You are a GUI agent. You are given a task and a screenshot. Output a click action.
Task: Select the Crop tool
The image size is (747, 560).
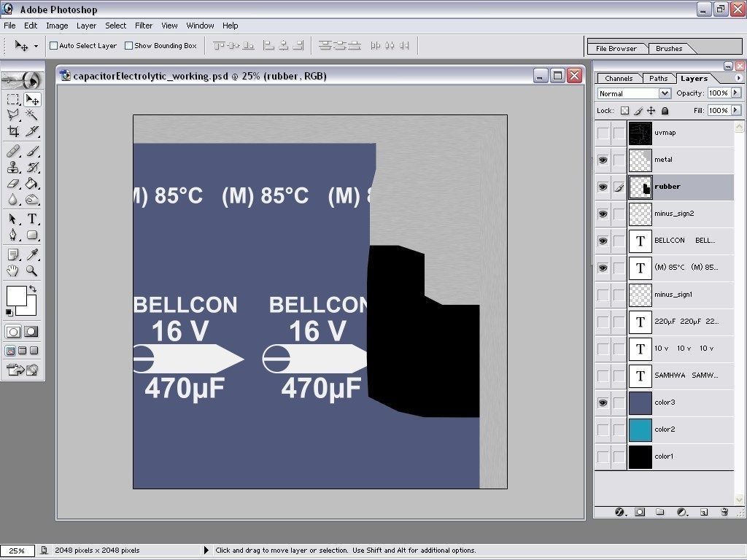(13, 131)
